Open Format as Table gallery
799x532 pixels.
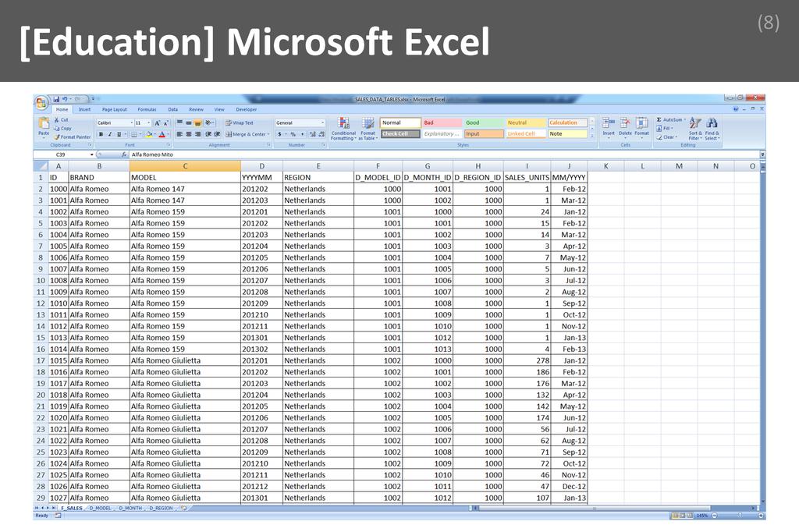368,129
